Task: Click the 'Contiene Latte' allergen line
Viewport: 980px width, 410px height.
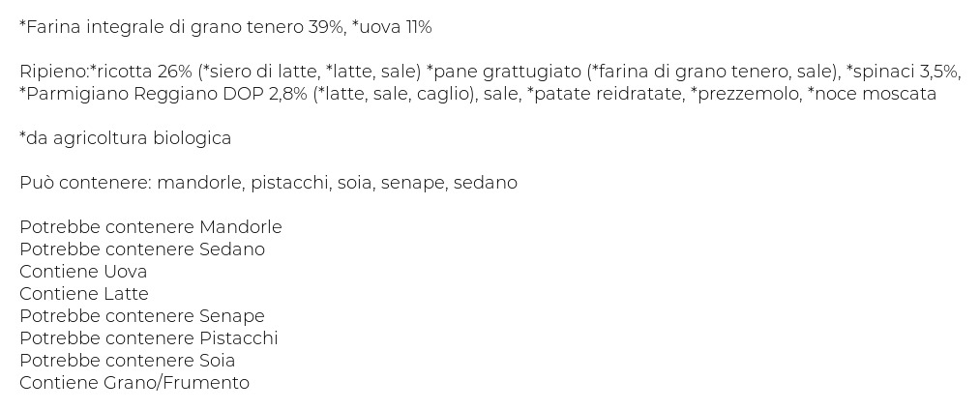Action: (84, 294)
